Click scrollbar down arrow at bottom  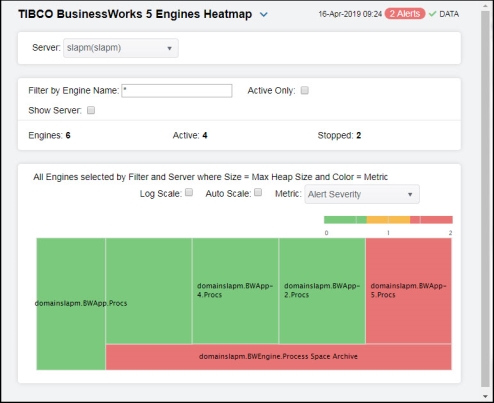tap(485, 396)
